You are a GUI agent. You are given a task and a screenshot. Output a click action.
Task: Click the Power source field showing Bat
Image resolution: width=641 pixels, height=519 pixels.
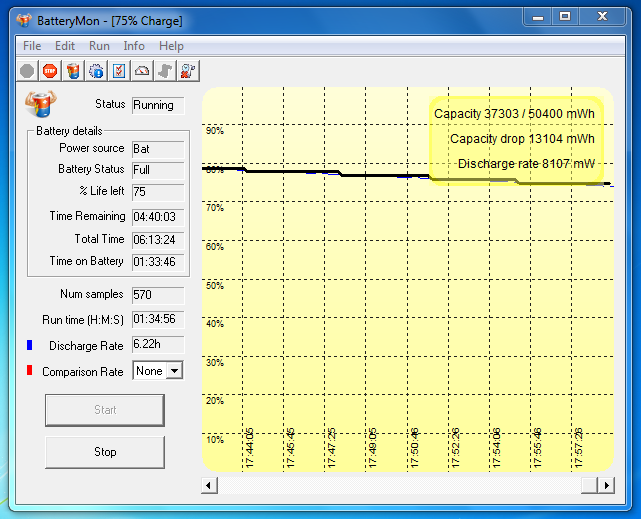158,149
